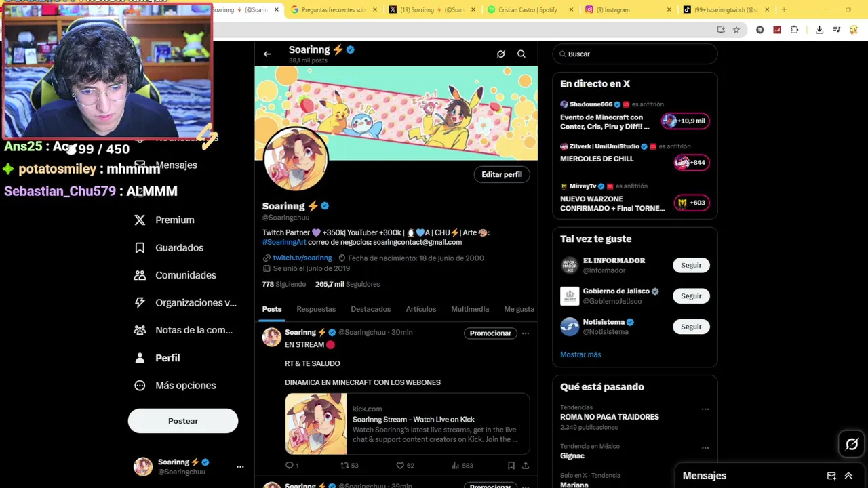
Task: Go back using the profile arrow
Action: [267, 54]
